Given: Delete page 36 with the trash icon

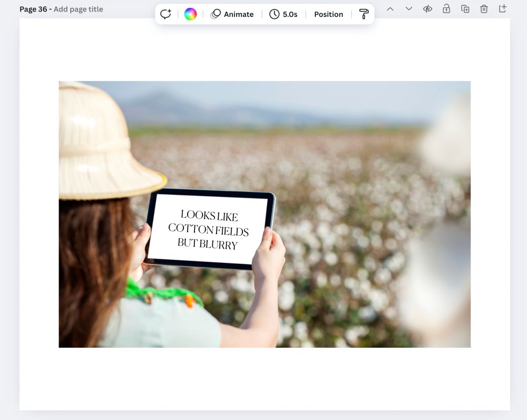Looking at the screenshot, I should pos(483,9).
